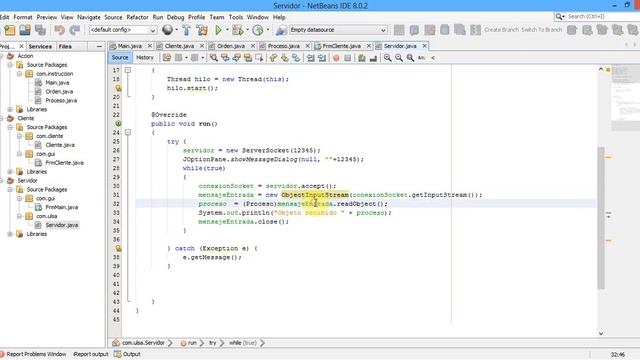Click the Redo arrow icon
640x360 pixels.
click(75, 30)
